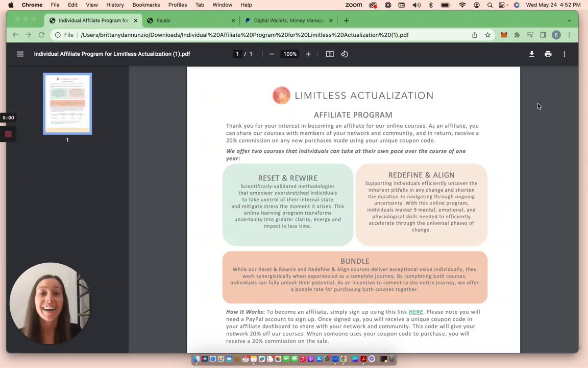
Task: Open Siri from the menu bar
Action: (517, 5)
